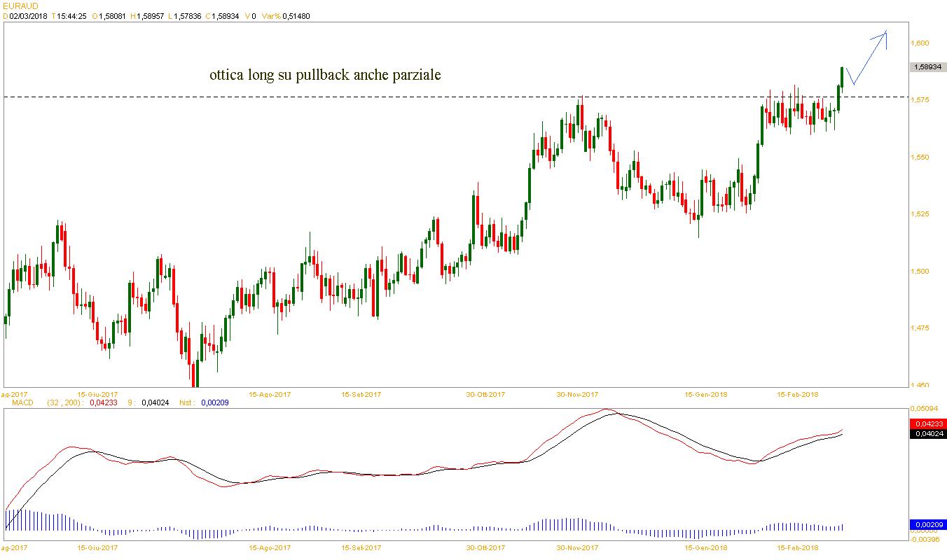Click the black signal value tag on the right axis
Image resolution: width=947 pixels, height=560 pixels.
tap(927, 434)
